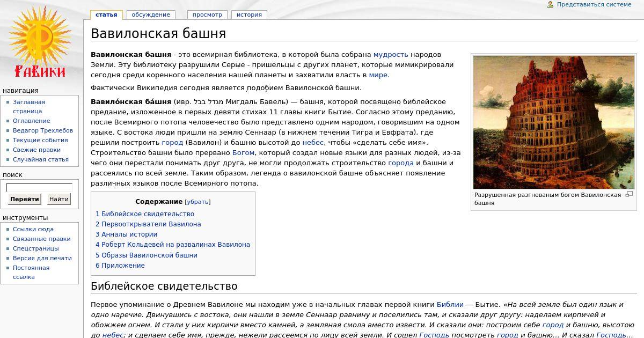Follow the 'мире' link in intro
This screenshot has height=338, width=644.
[x=378, y=75]
